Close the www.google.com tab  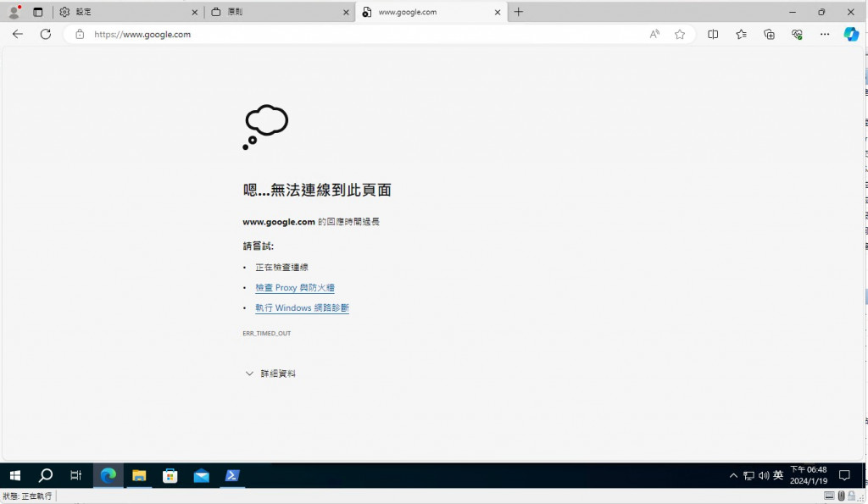tap(497, 12)
